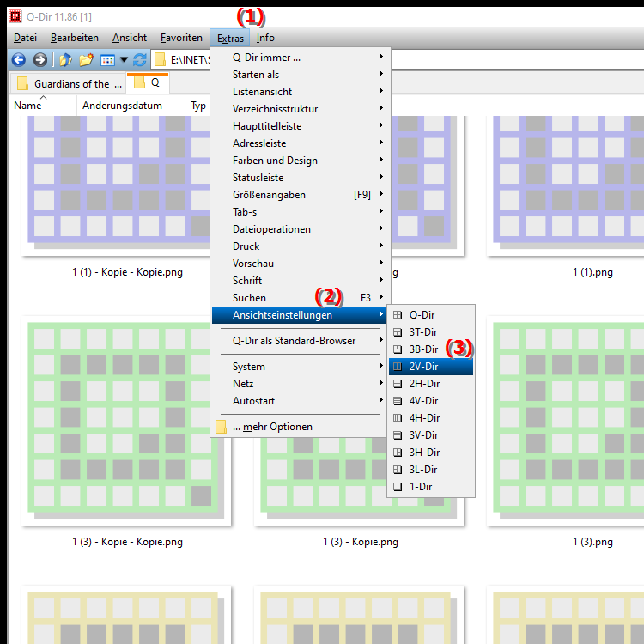
Task: Sort by the Name column header
Action: coord(43,105)
